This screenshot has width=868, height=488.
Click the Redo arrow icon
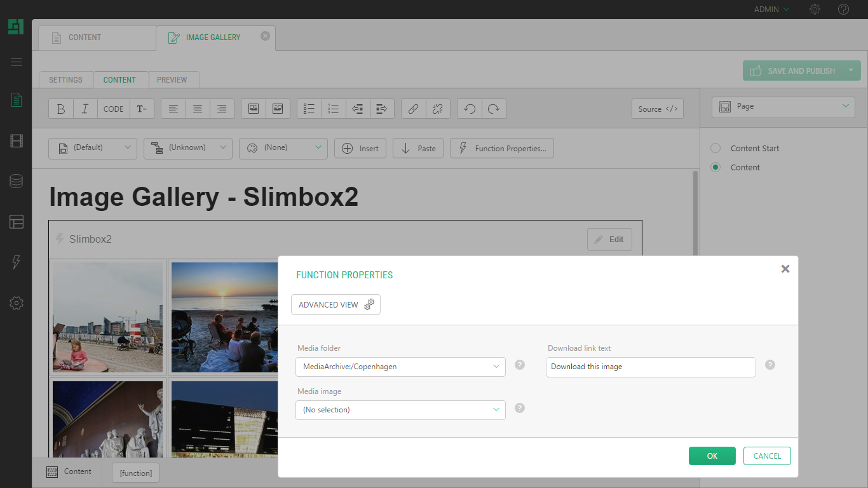tap(494, 109)
